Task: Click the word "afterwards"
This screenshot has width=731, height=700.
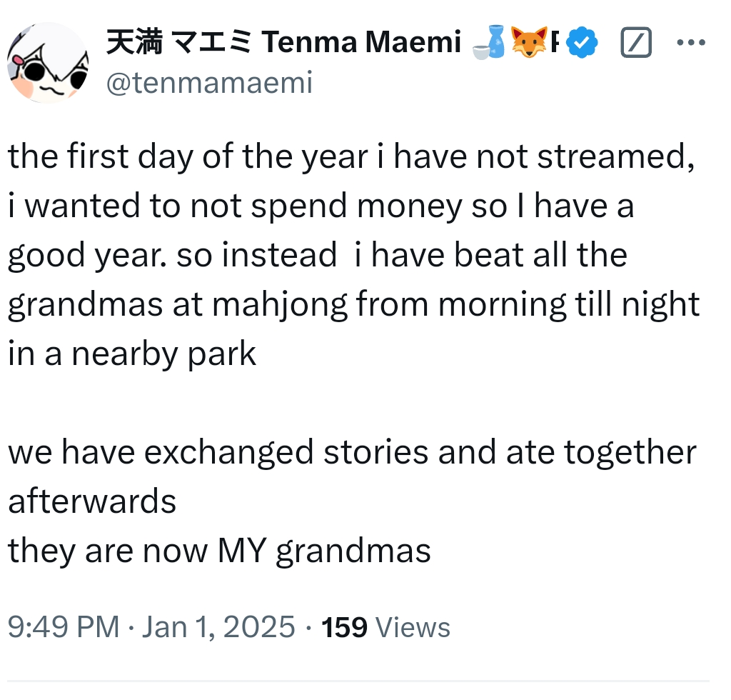Action: pos(92,501)
